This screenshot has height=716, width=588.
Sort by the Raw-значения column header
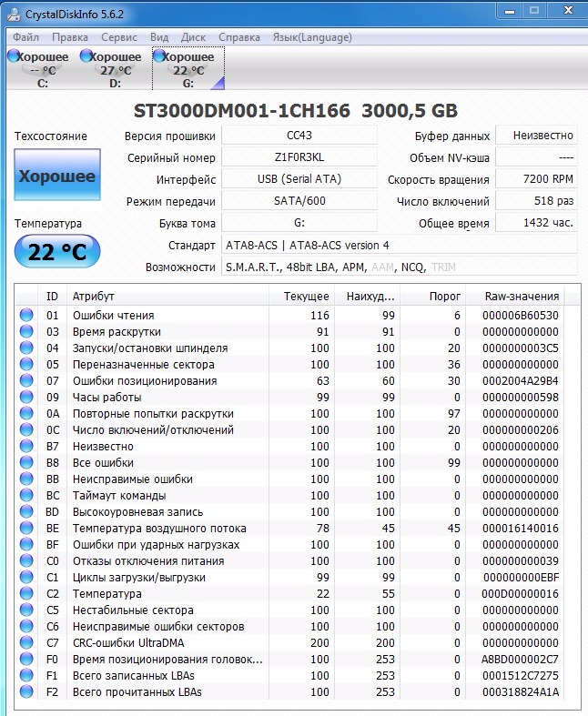pyautogui.click(x=515, y=297)
